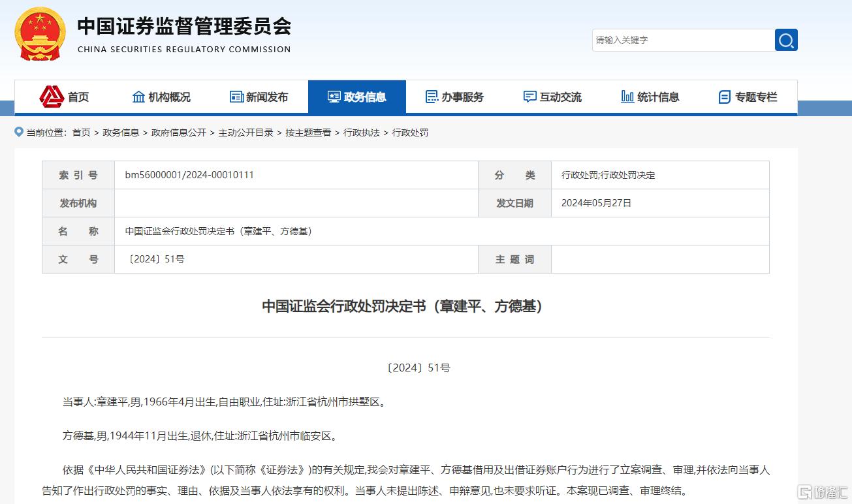The width and height of the screenshot is (852, 504).
Task: Go to 首页 in the breadcrumb
Action: [82, 133]
